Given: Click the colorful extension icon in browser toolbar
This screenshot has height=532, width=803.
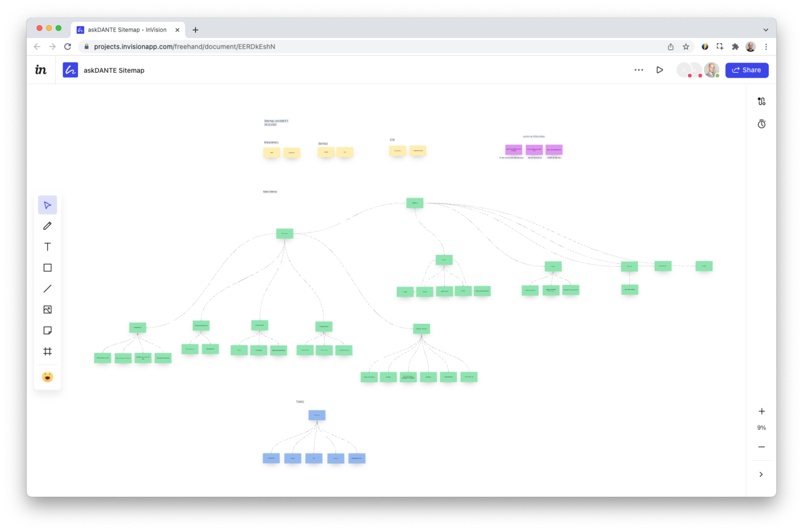Looking at the screenshot, I should 705,47.
